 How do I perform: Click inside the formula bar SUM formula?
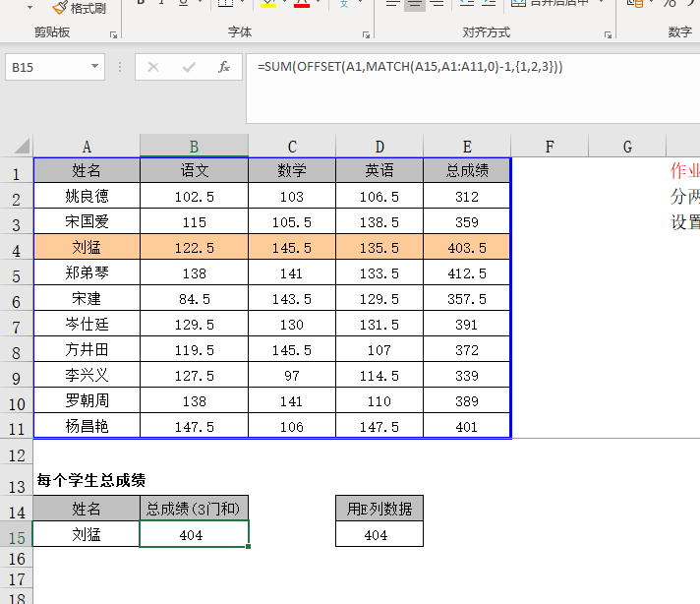click(410, 67)
